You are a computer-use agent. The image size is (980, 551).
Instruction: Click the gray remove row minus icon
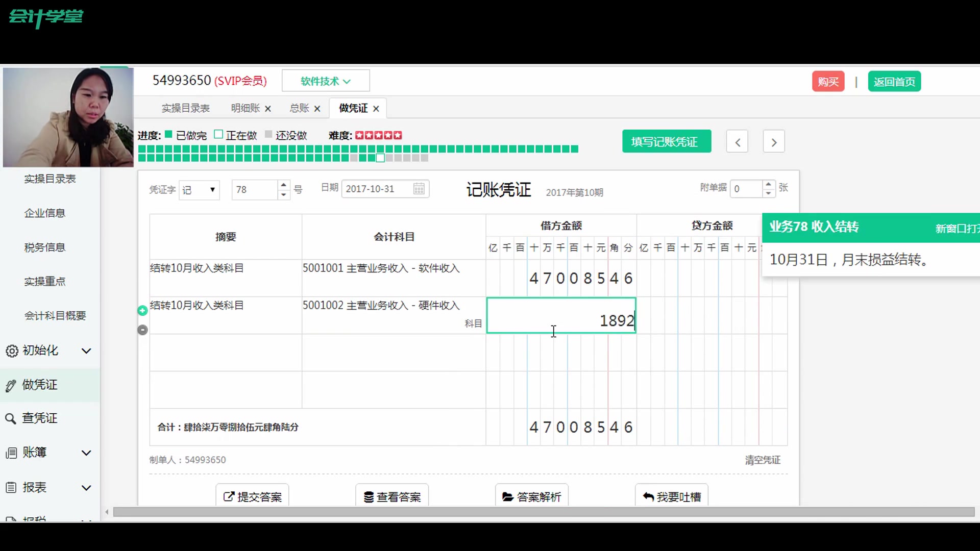pos(142,330)
